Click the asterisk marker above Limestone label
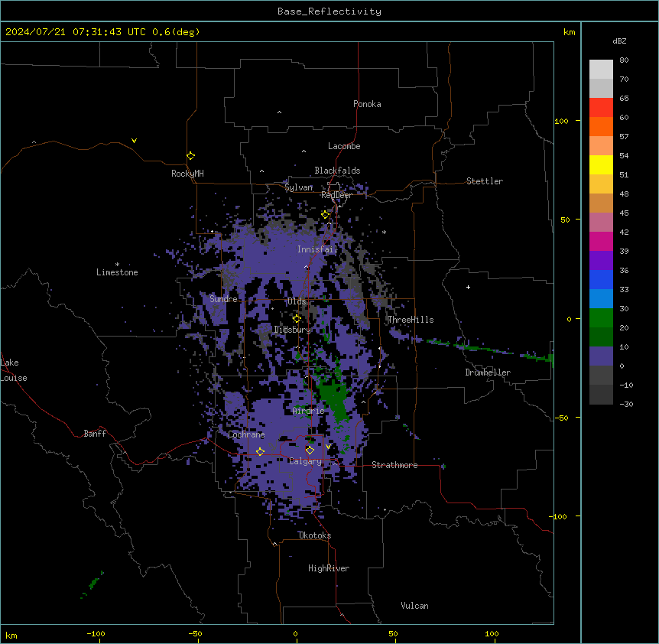 point(117,265)
